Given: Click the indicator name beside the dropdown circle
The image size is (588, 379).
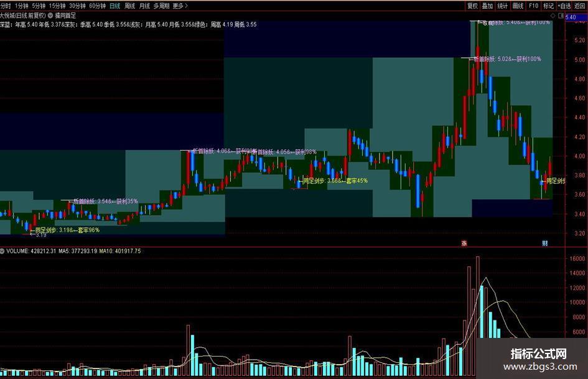Looking at the screenshot, I should 65,16.
